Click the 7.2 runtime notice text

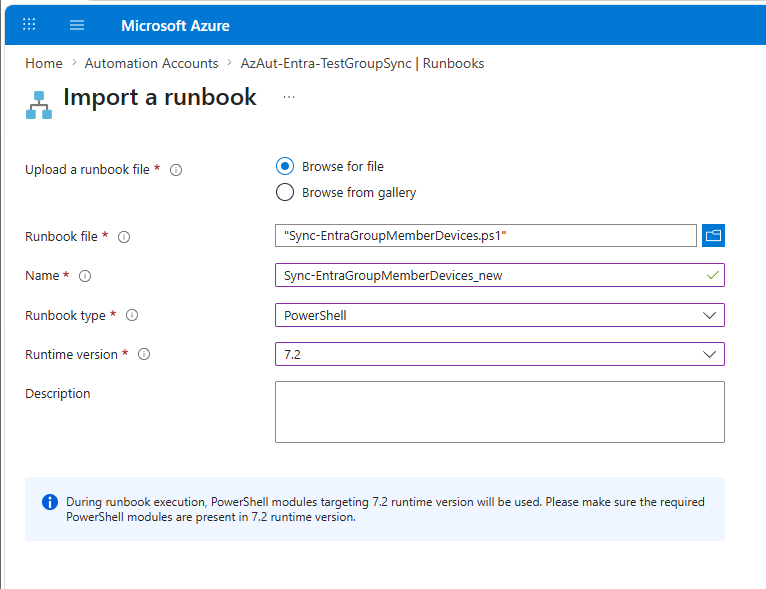pyautogui.click(x=385, y=509)
